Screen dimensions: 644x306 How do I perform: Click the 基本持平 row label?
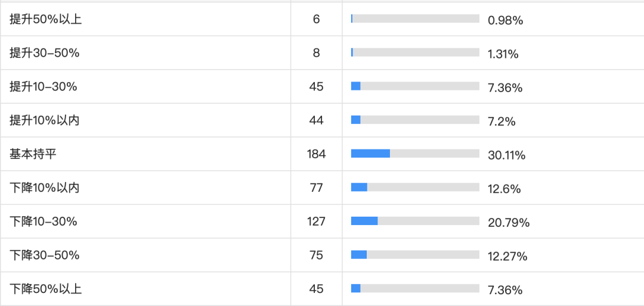click(33, 154)
